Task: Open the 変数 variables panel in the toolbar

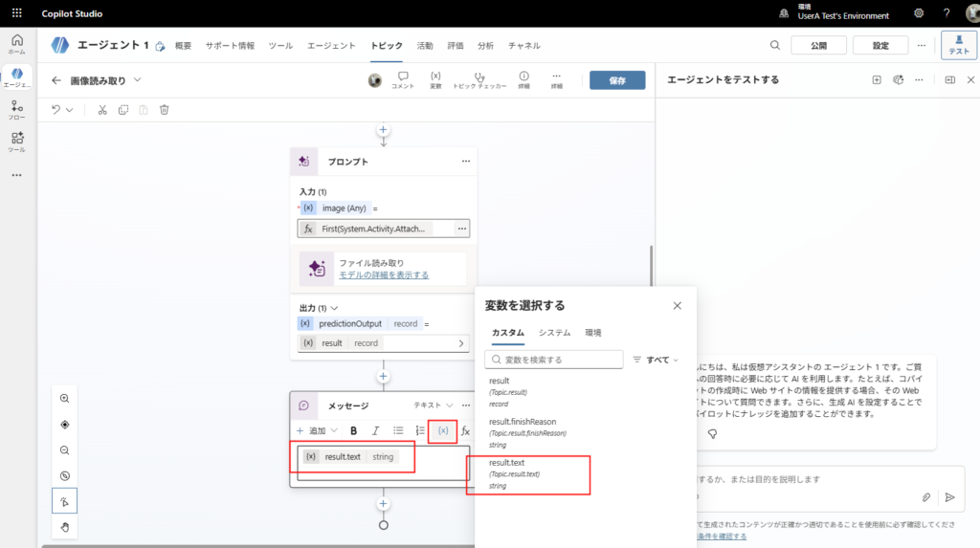Action: click(435, 80)
